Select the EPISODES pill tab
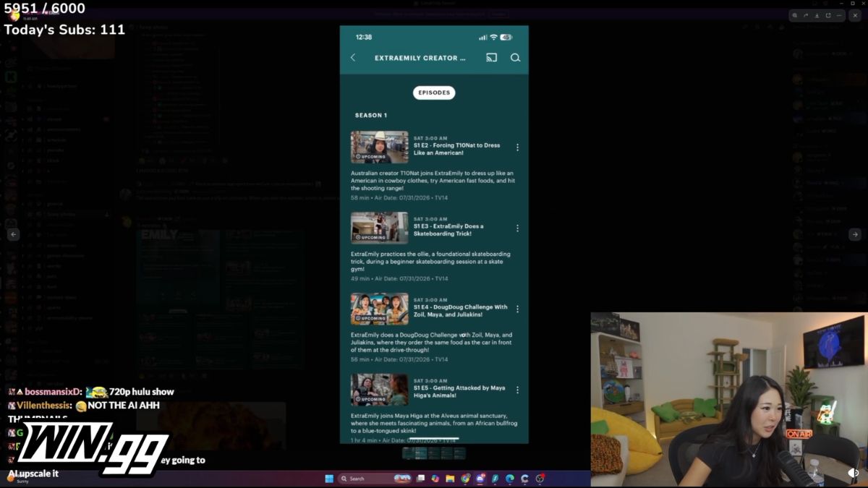The width and height of the screenshot is (868, 488). (x=434, y=93)
